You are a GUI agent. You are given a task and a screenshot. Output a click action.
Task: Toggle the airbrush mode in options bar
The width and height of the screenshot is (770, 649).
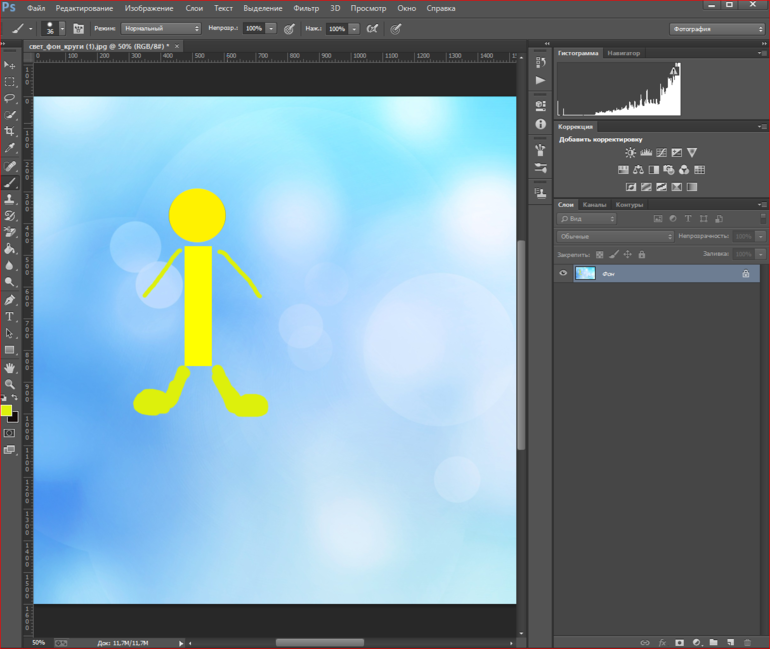coord(373,29)
